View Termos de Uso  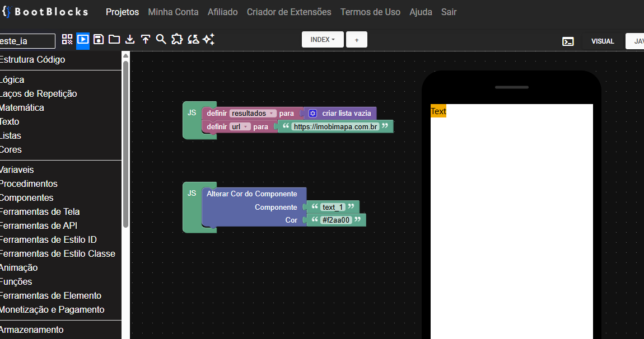point(371,12)
